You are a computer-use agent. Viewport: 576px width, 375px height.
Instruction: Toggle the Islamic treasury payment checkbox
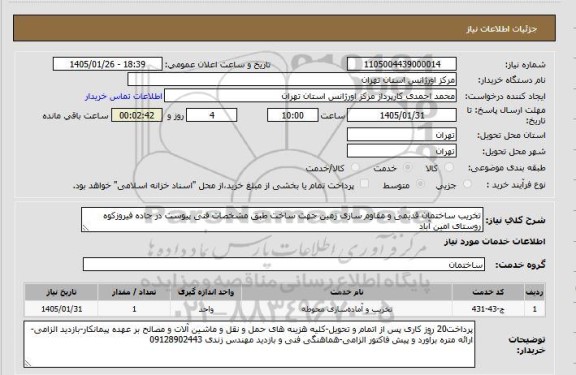coord(364,184)
